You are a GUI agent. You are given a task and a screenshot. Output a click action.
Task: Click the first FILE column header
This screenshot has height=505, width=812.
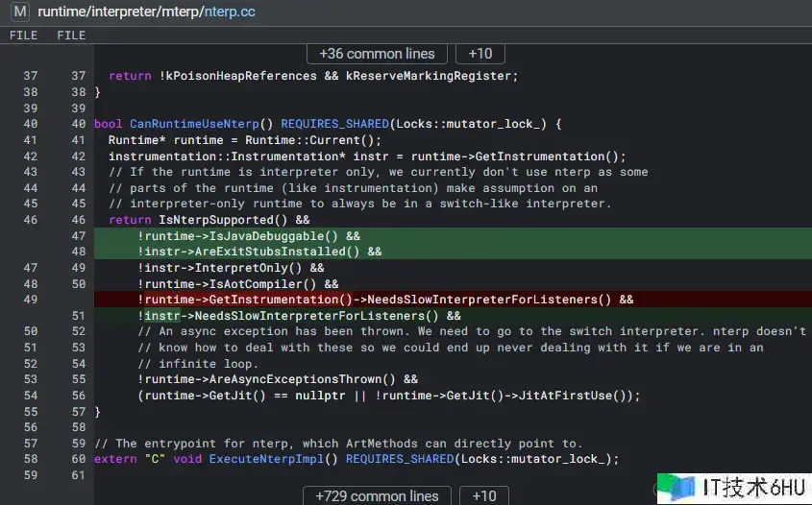(x=23, y=36)
